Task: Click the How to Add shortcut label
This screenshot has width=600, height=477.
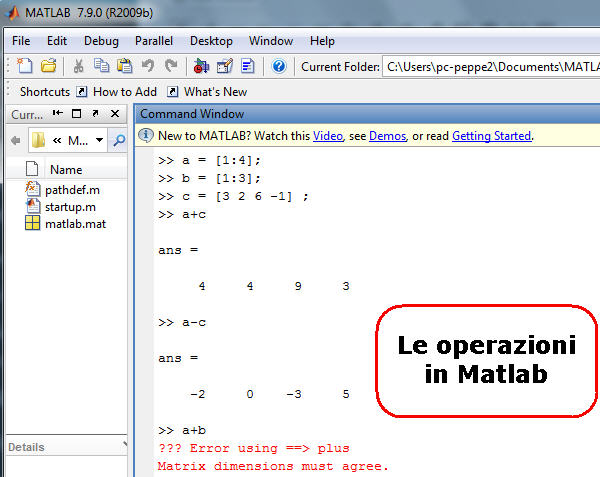Action: (x=125, y=92)
